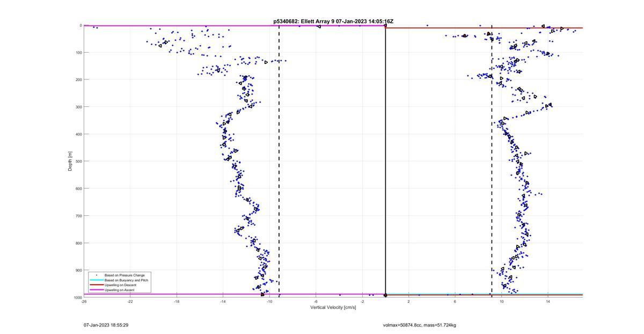644x334 pixels.
Task: Click the cyan line sample in the legend
Action: pos(97,280)
